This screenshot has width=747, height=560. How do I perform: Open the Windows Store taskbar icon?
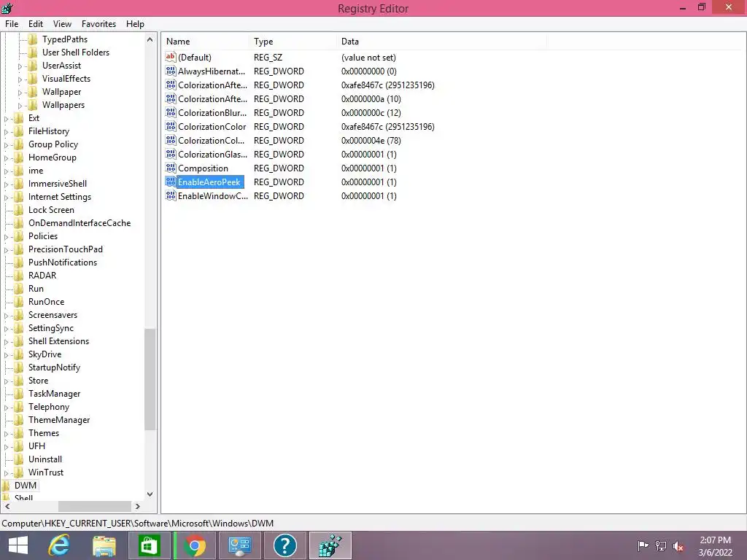click(149, 545)
